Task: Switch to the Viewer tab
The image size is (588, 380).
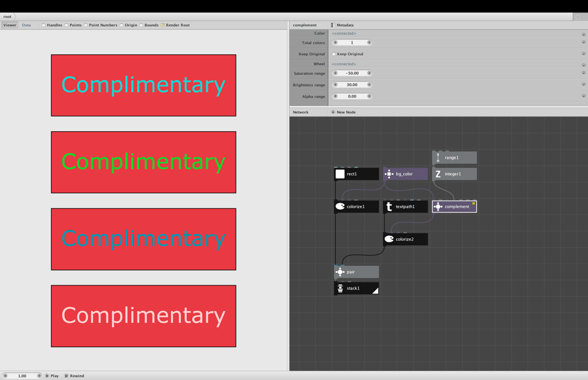Action: coord(10,25)
